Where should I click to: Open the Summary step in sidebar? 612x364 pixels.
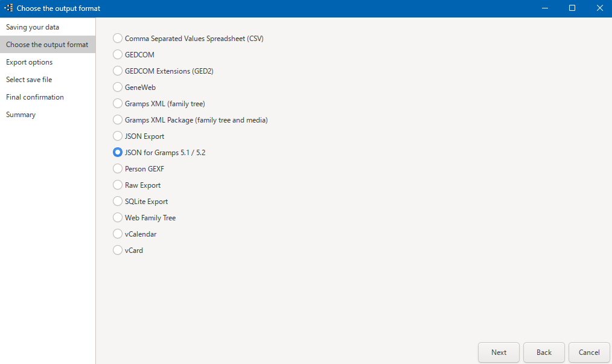48,115
